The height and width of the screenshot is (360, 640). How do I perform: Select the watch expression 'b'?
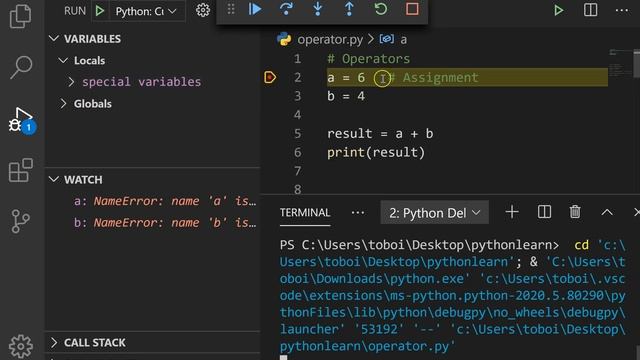click(x=165, y=223)
